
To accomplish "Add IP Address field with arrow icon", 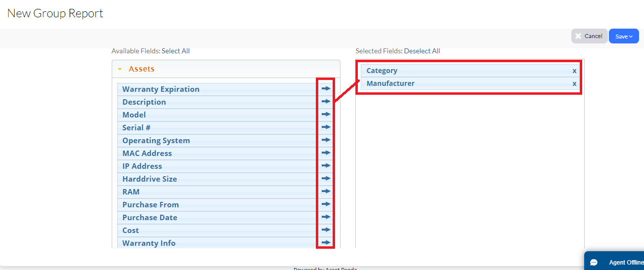I will [326, 166].
